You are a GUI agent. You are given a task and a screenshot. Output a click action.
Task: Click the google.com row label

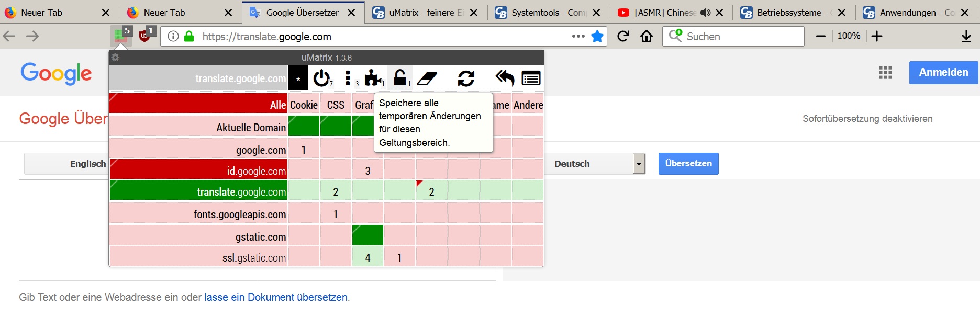point(198,149)
